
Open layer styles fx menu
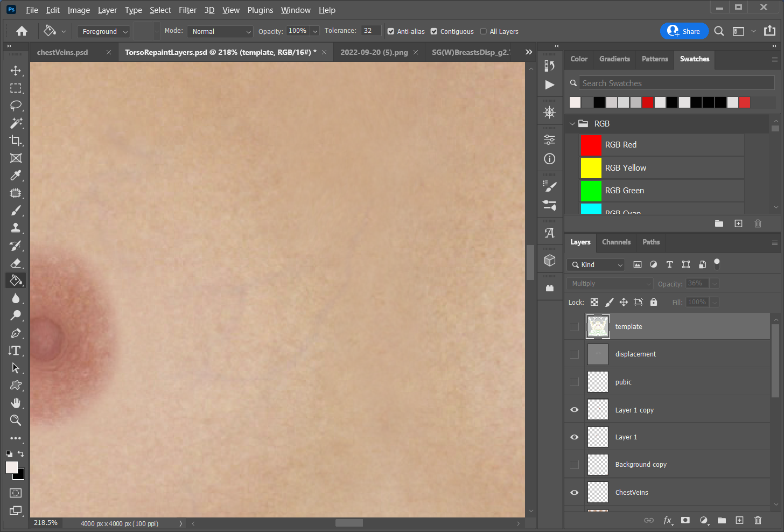click(x=668, y=520)
